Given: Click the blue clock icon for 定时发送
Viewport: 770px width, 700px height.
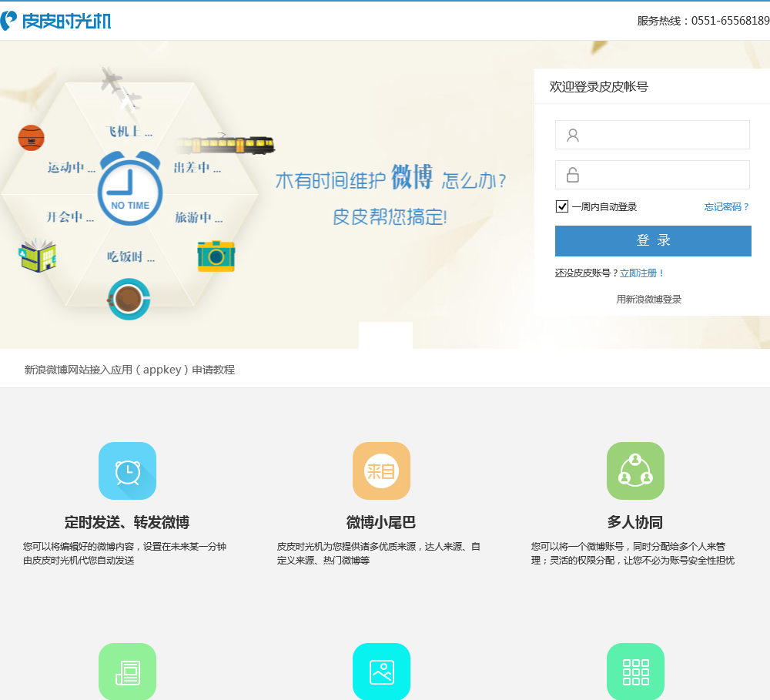Looking at the screenshot, I should coord(127,471).
